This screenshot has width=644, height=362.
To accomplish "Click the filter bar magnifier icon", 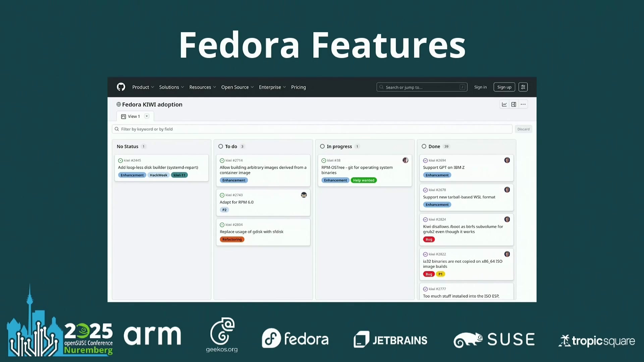I will pyautogui.click(x=117, y=129).
